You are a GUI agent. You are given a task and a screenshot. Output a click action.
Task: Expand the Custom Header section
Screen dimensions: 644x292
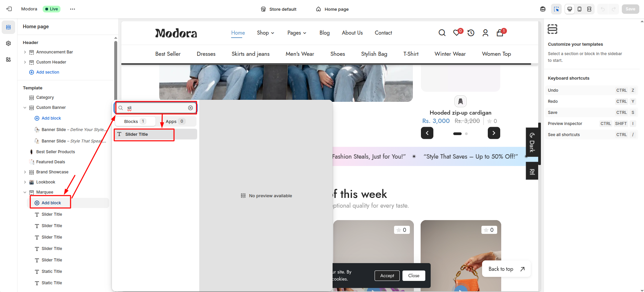pos(25,62)
